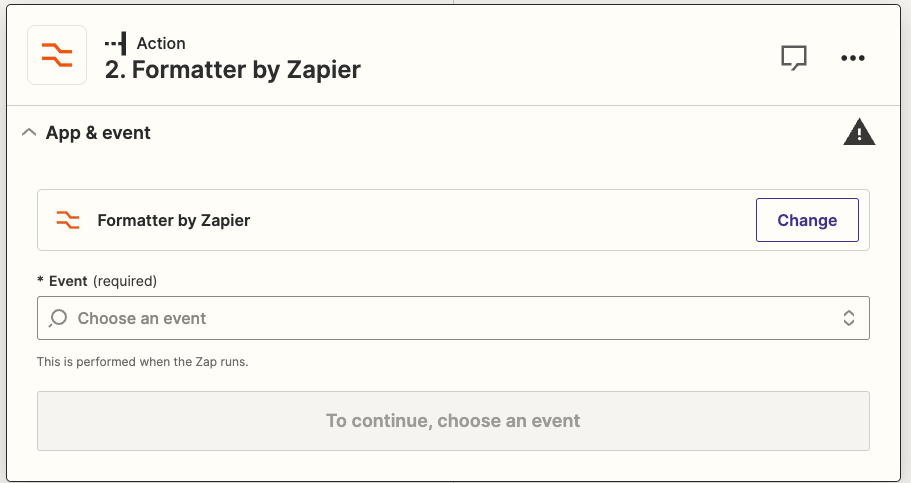The height and width of the screenshot is (483, 911).
Task: Open the three-dot step options menu
Action: 852,58
